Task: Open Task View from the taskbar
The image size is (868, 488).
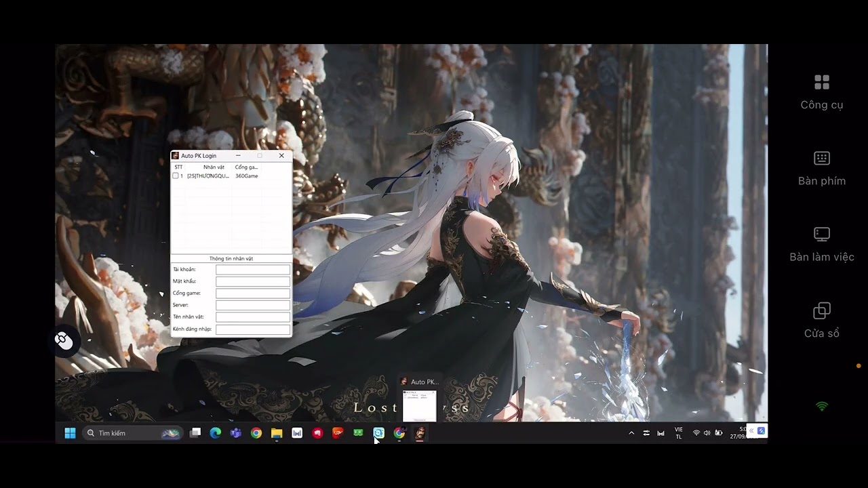Action: tap(195, 433)
